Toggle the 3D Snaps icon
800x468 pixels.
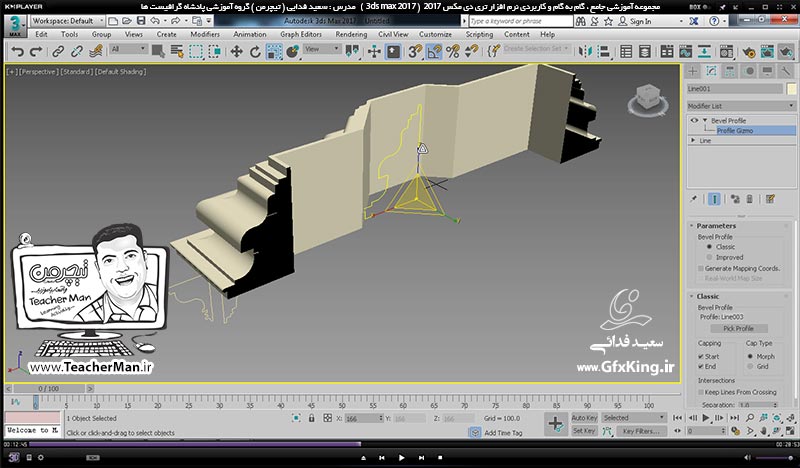pos(415,52)
